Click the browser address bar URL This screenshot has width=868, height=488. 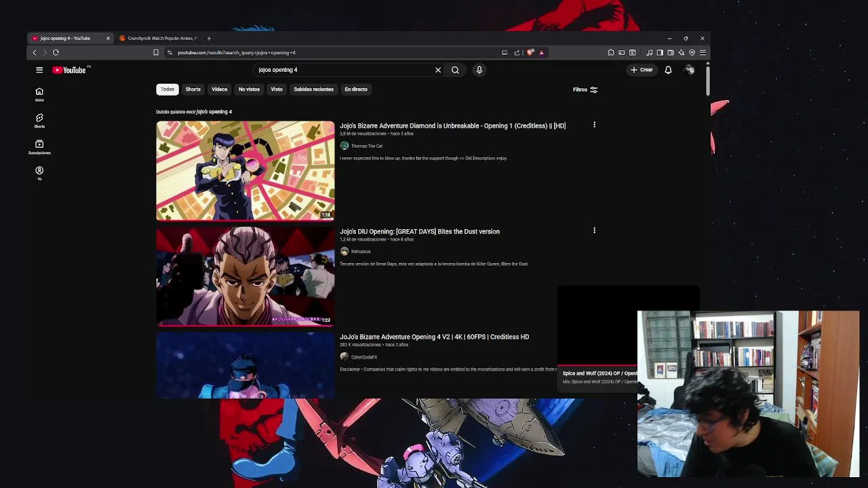(x=237, y=52)
